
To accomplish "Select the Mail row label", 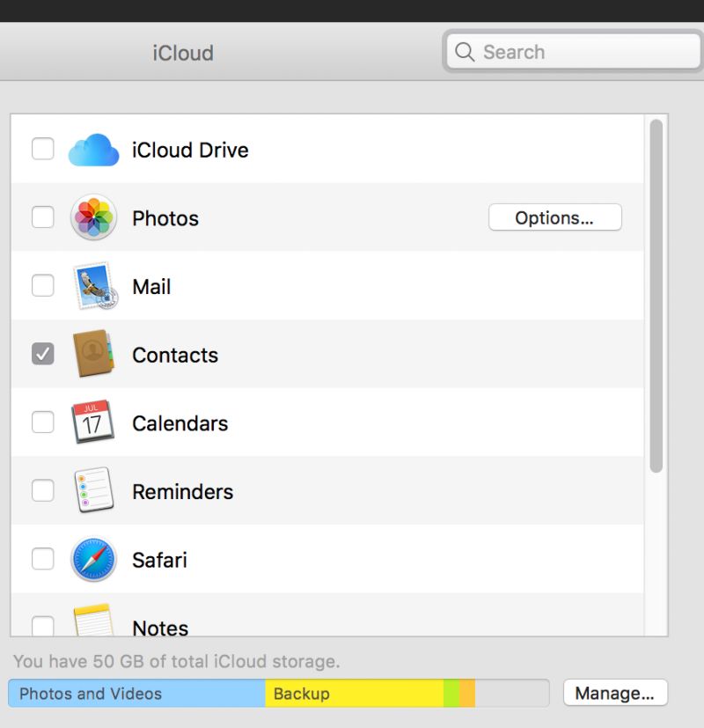I will (x=151, y=286).
